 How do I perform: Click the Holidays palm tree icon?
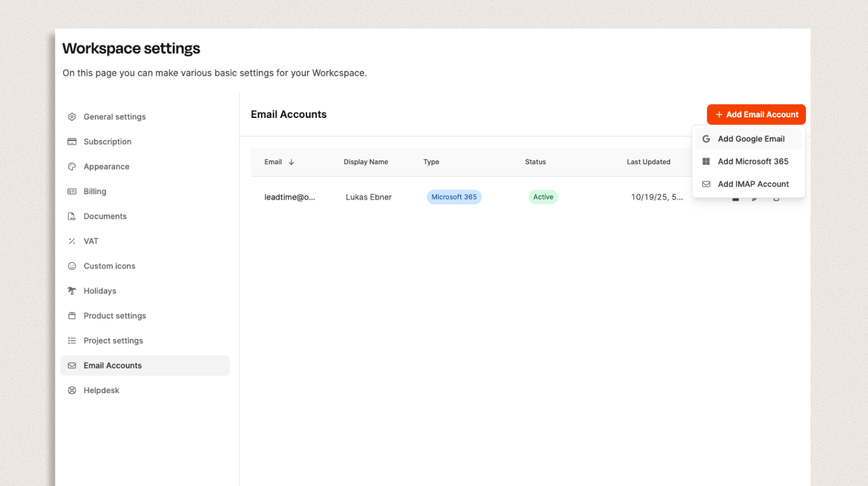tap(72, 291)
